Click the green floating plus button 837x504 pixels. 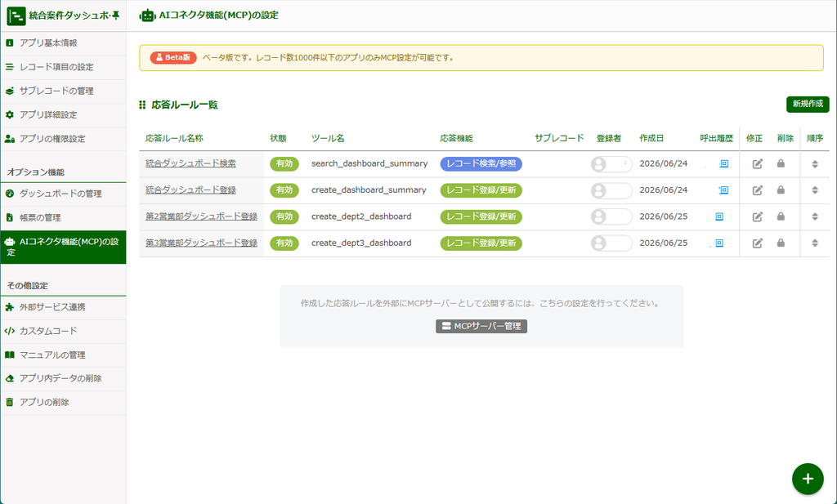coord(807,479)
